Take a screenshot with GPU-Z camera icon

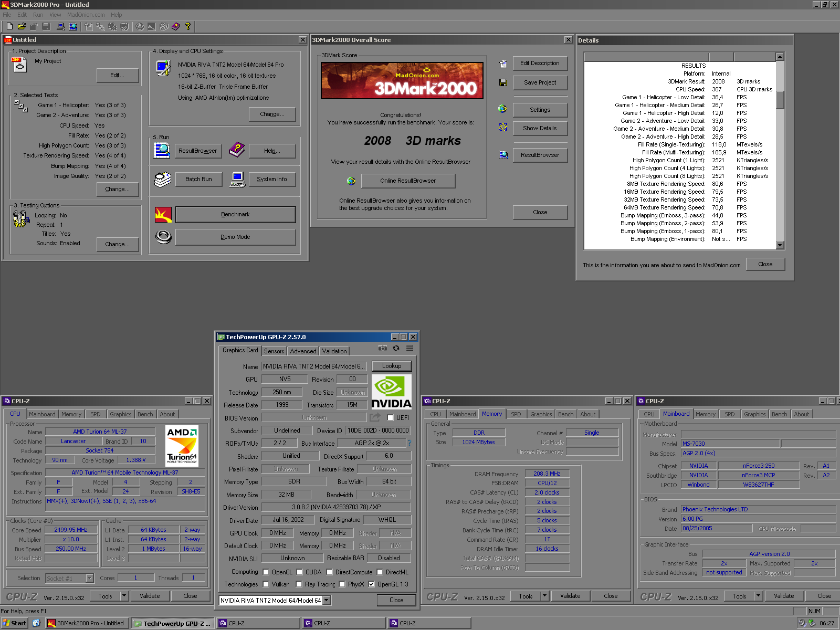383,349
